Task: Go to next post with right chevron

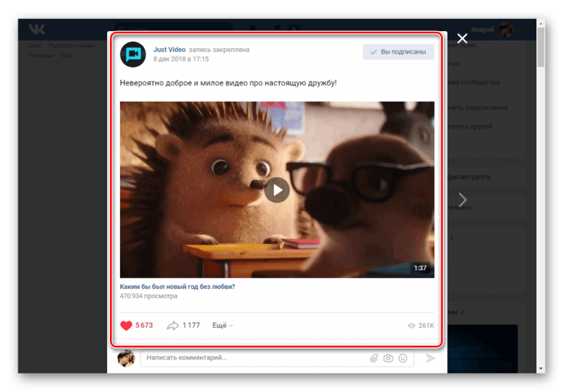Action: pyautogui.click(x=462, y=200)
